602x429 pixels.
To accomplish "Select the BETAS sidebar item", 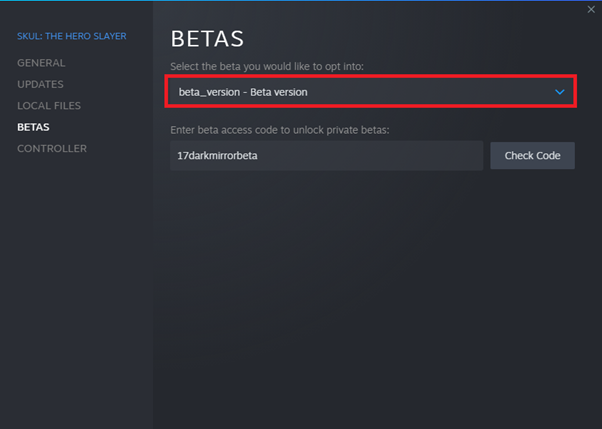I will point(33,127).
